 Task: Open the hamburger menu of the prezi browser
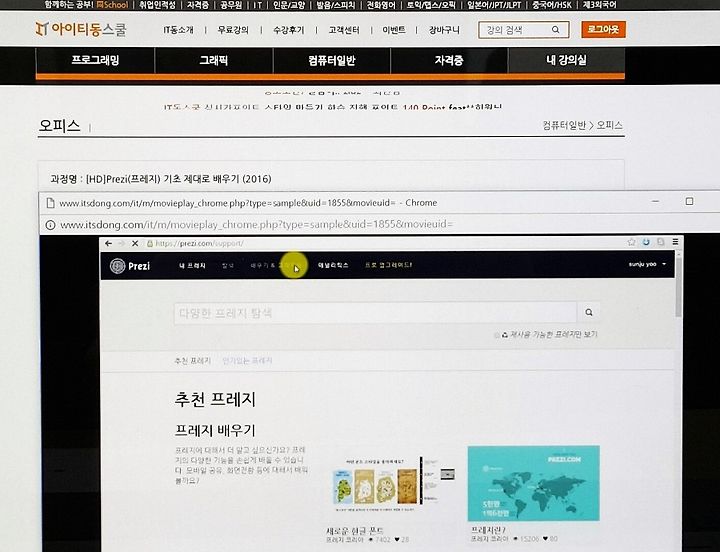(675, 242)
